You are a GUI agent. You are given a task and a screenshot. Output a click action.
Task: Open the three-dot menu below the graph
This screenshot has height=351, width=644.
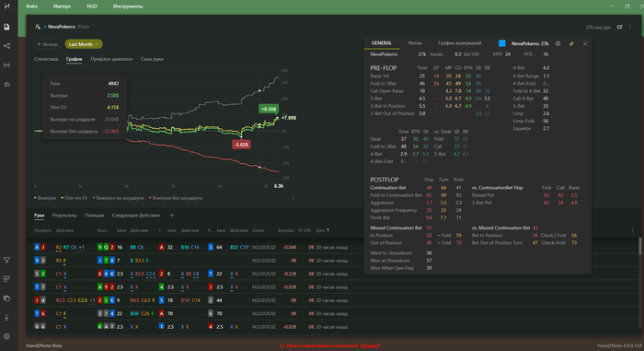[x=293, y=197]
